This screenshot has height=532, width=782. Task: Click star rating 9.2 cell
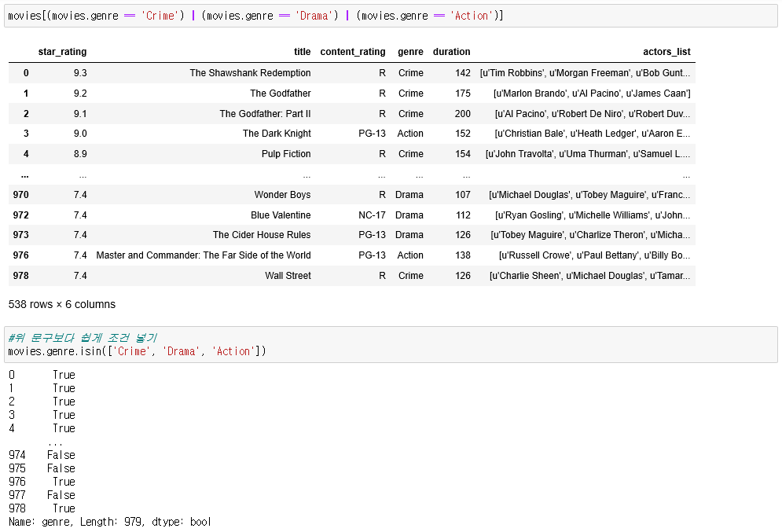coord(80,94)
